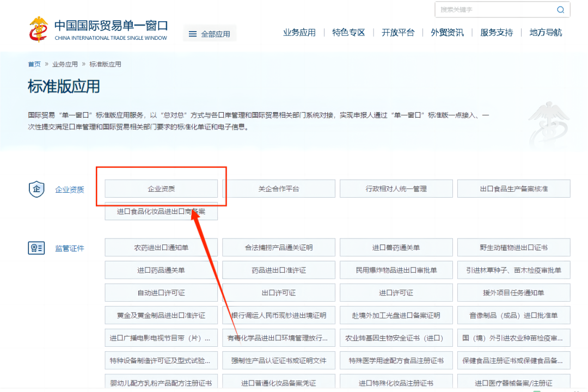This screenshot has height=392, width=588.
Task: Open the 企业资质 application button
Action: [x=161, y=188]
